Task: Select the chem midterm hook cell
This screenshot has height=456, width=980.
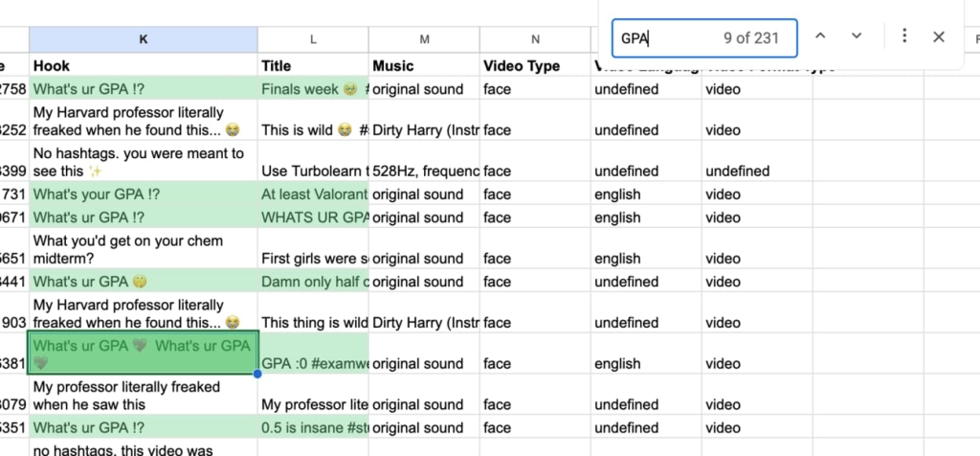Action: [144, 249]
